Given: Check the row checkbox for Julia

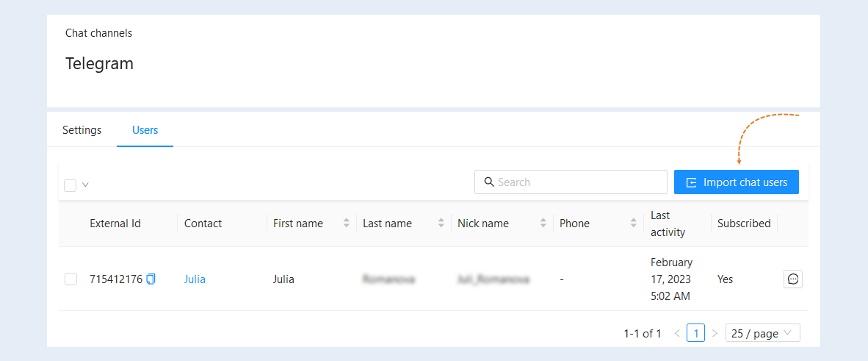Looking at the screenshot, I should pyautogui.click(x=70, y=279).
